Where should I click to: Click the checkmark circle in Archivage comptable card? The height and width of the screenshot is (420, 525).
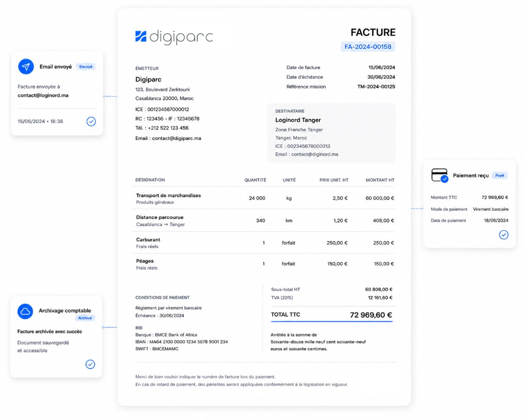(90, 364)
